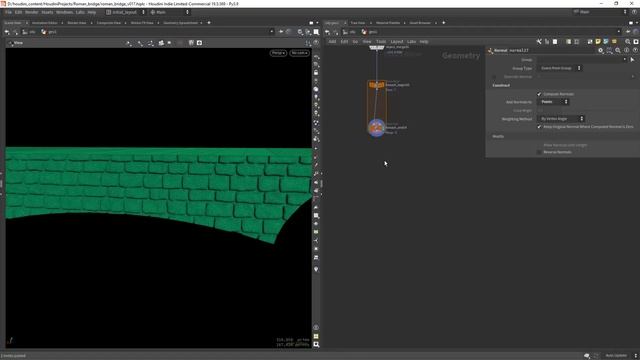Open the Persp viewport menu

tap(278, 53)
